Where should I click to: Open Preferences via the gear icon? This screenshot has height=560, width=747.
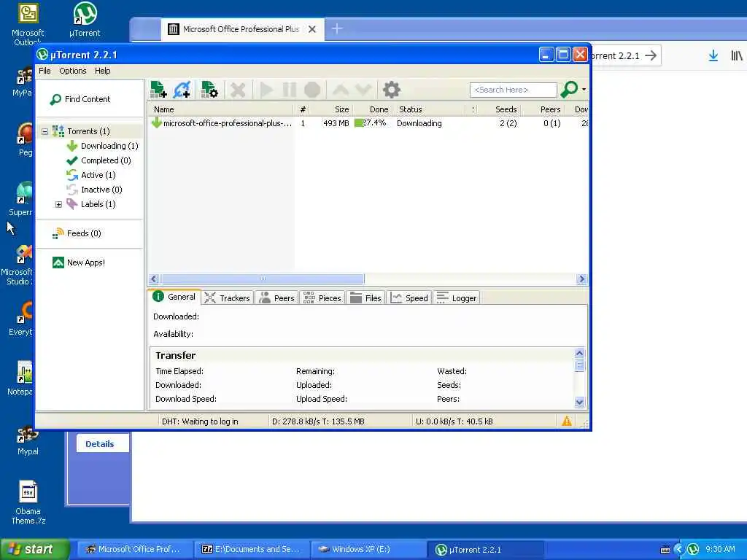(391, 90)
